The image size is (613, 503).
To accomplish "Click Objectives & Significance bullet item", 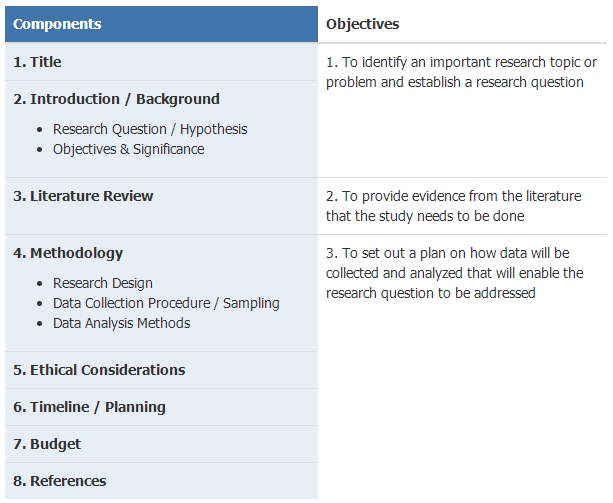I will pos(129,149).
